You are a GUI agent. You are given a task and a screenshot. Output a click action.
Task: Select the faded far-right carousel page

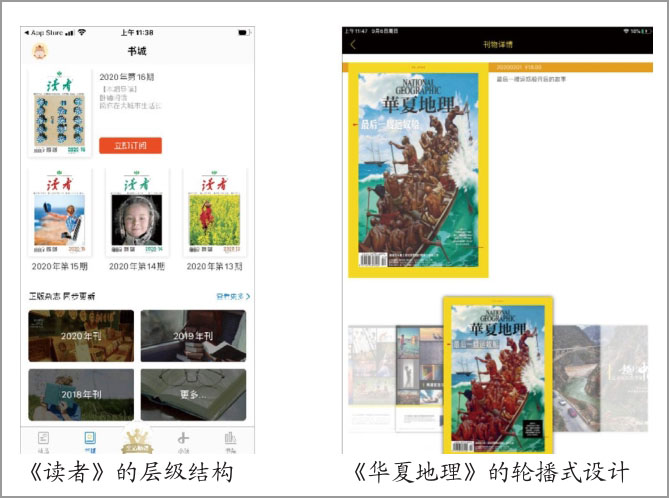point(624,379)
